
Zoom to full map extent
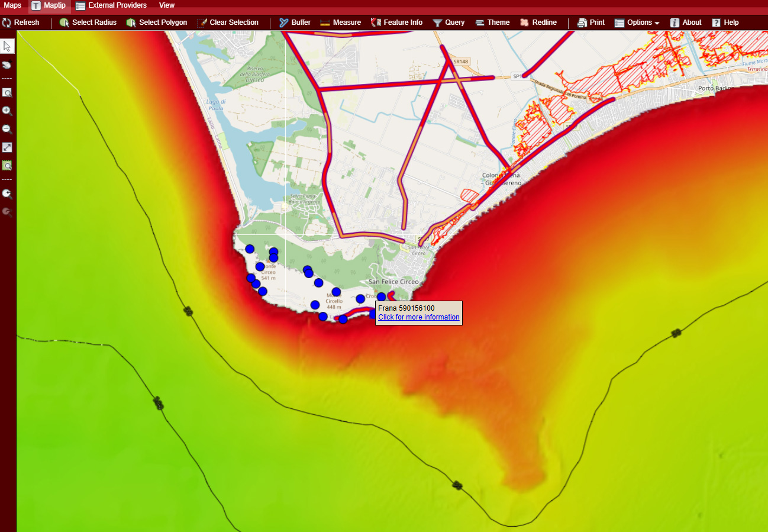point(8,147)
